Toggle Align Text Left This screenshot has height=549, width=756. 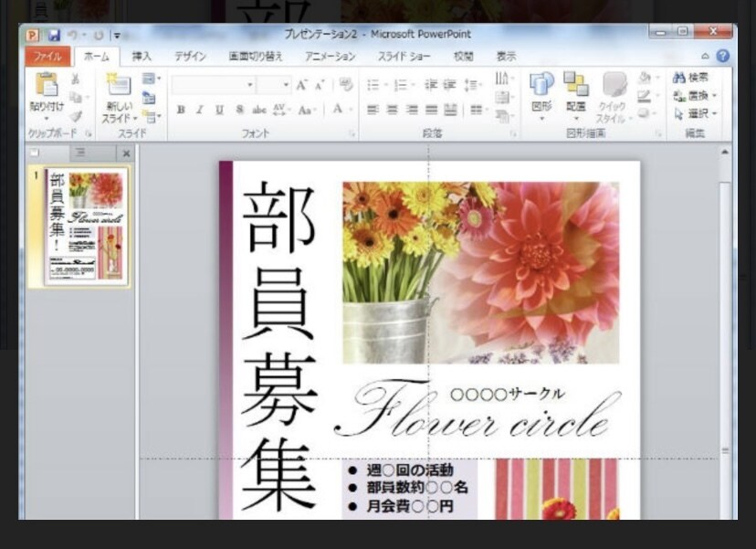coord(373,110)
